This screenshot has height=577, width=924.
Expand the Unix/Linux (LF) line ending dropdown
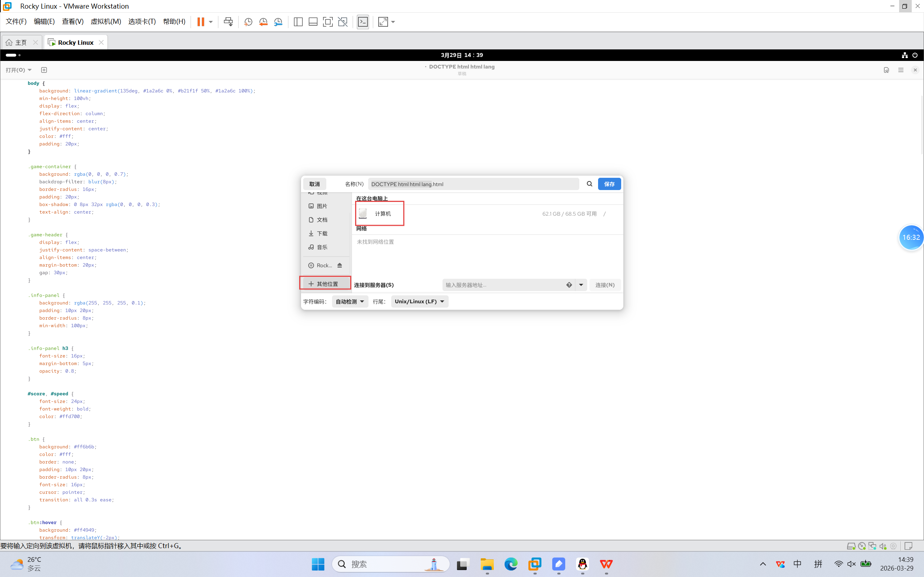click(419, 301)
